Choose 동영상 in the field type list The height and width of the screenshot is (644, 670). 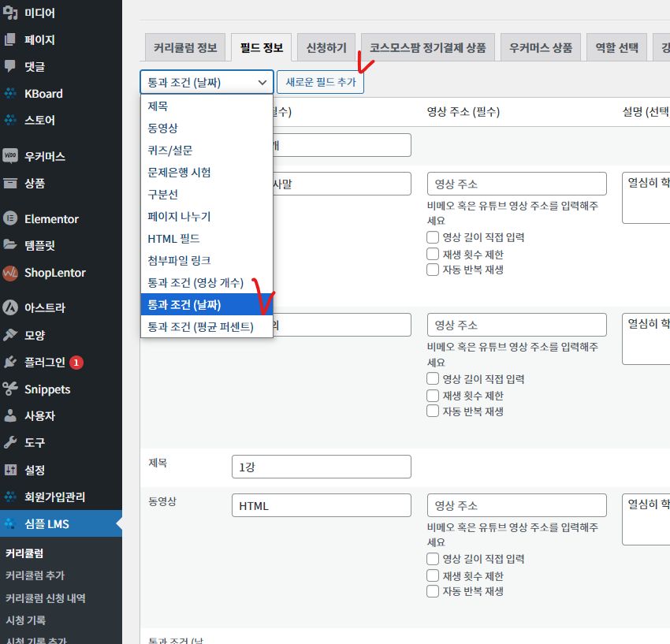(207, 128)
